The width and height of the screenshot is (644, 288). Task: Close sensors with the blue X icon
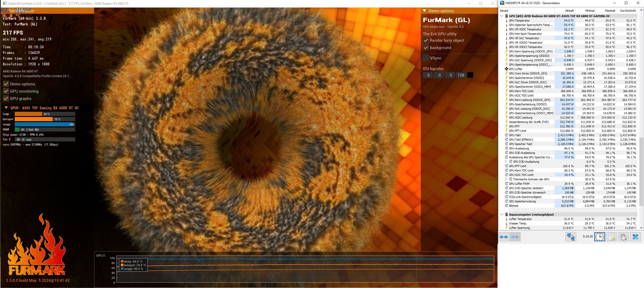(x=635, y=237)
